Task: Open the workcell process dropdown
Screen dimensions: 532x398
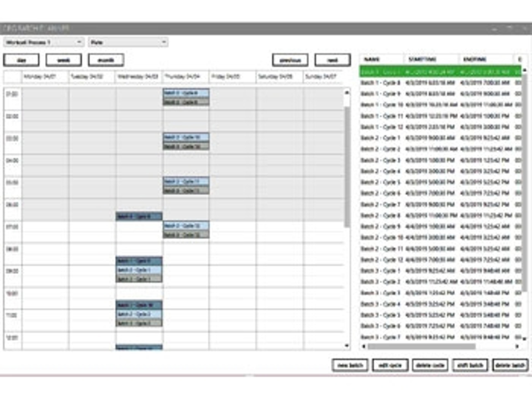Action: click(44, 42)
